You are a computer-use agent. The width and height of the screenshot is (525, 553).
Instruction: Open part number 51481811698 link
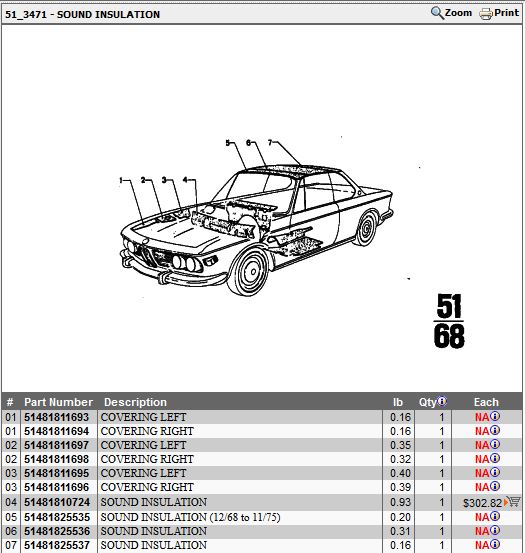[56, 459]
